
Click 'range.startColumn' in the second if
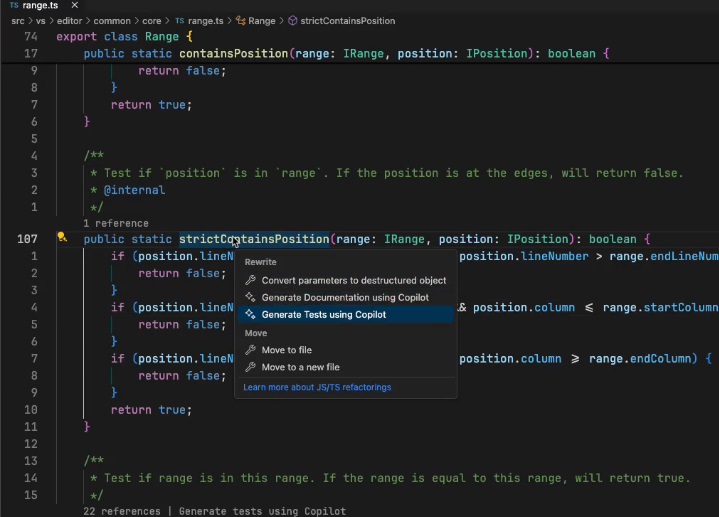pyautogui.click(x=660, y=307)
